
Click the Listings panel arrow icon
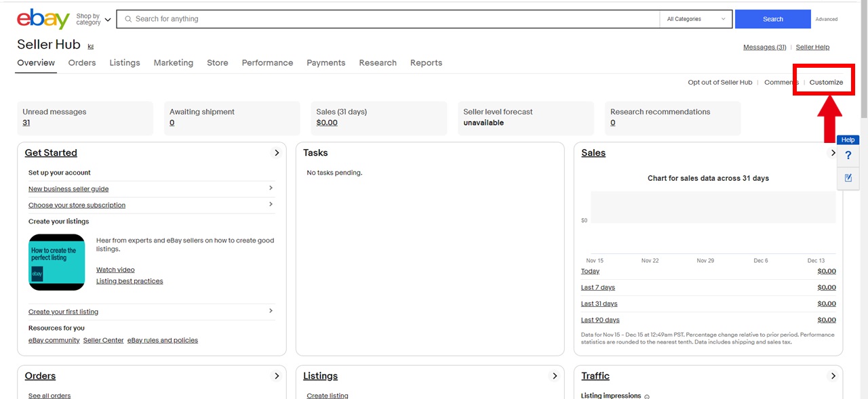[555, 376]
